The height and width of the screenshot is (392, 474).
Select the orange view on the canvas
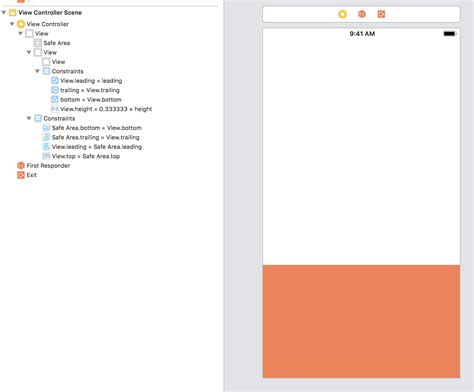click(361, 321)
